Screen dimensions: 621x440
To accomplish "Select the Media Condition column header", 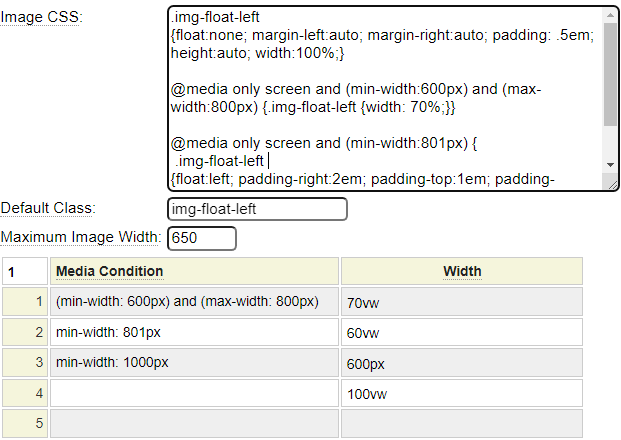I will [195, 271].
